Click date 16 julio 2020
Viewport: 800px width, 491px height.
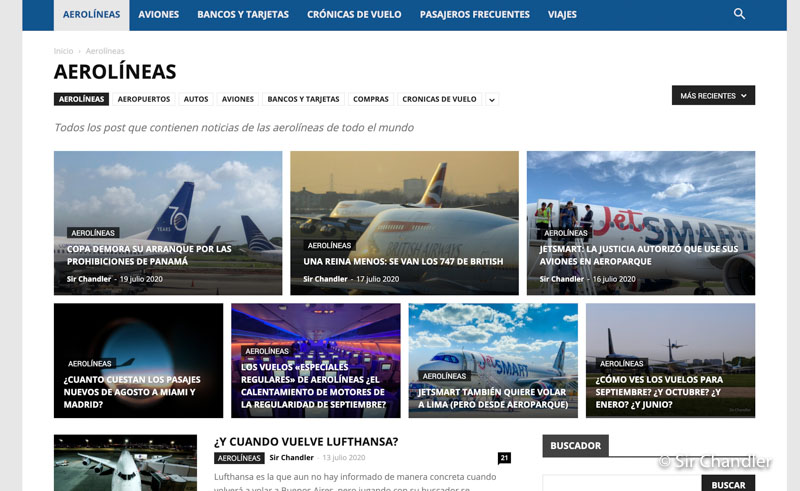click(x=614, y=279)
